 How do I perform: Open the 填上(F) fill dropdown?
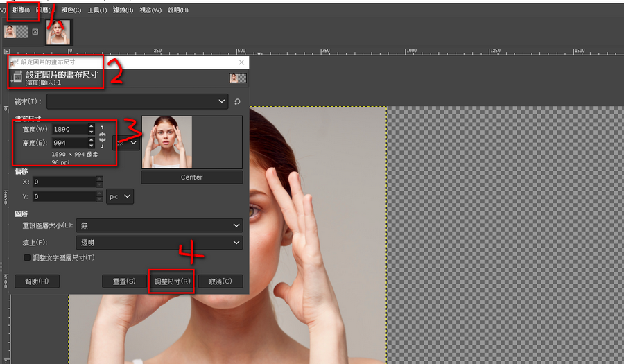[159, 243]
